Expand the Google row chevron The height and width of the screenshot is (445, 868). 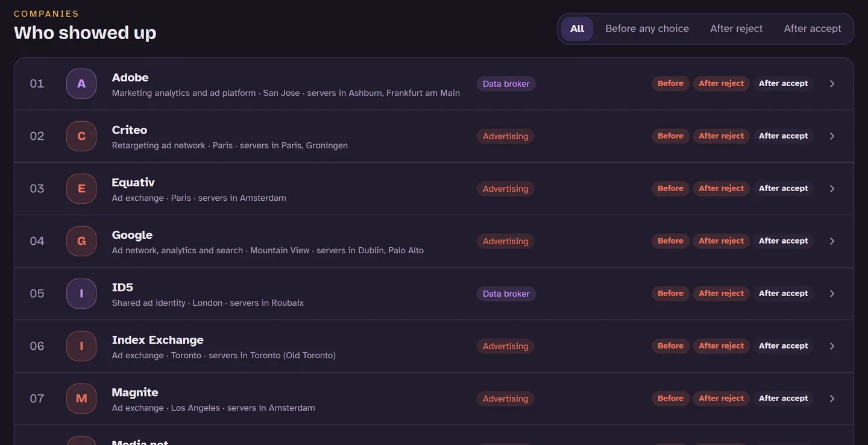click(x=832, y=241)
